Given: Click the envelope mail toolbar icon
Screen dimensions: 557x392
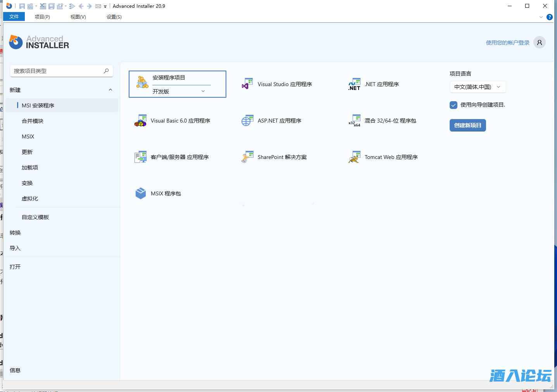Looking at the screenshot, I should (x=98, y=6).
